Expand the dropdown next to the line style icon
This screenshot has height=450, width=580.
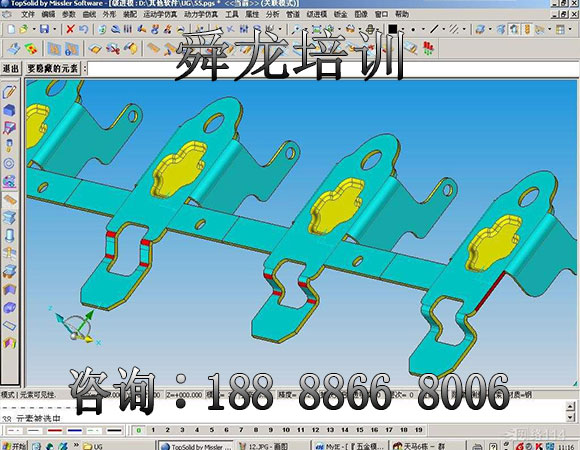(444, 29)
